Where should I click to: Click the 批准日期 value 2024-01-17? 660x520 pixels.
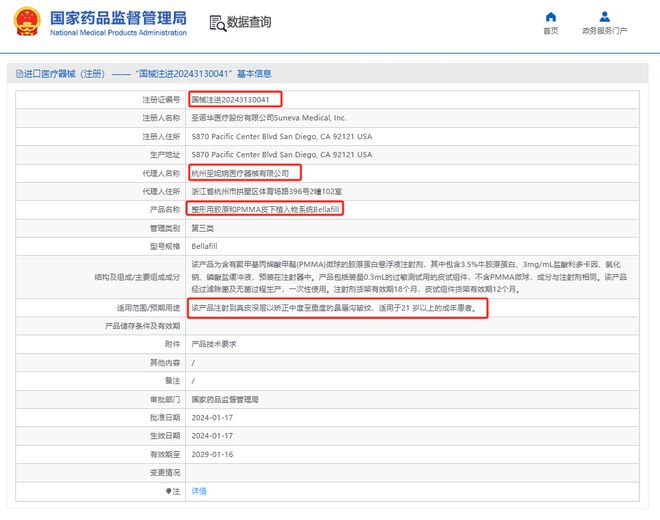coord(212,418)
